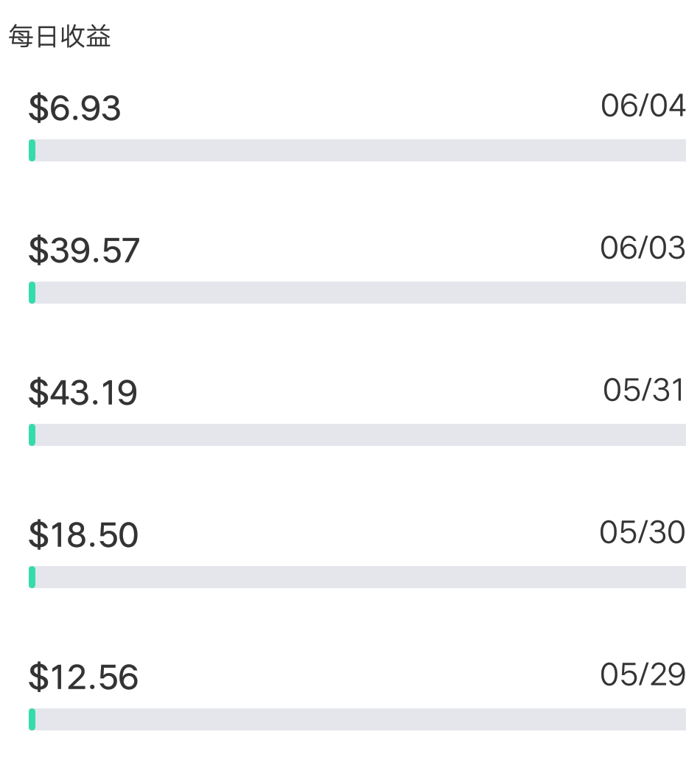Open the 05/30 date entry
Image resolution: width=700 pixels, height=771 pixels.
(643, 532)
